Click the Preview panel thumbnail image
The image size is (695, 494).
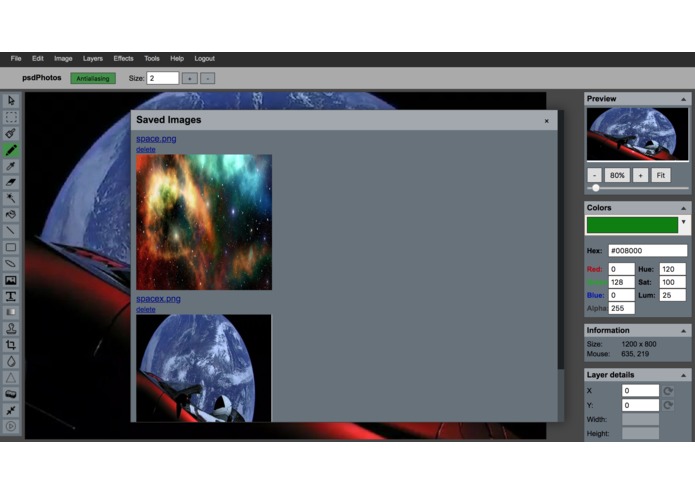click(637, 134)
